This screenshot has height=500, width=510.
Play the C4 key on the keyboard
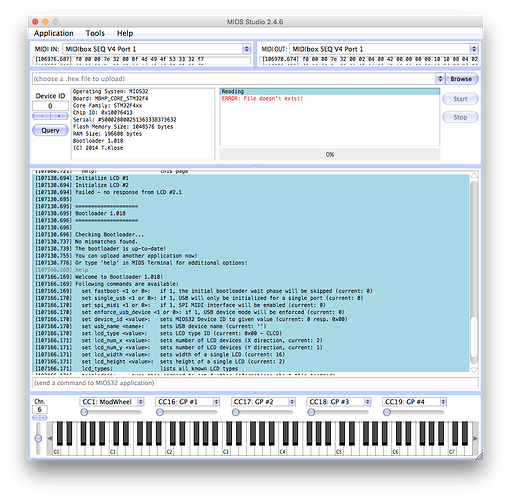pyautogui.click(x=283, y=451)
